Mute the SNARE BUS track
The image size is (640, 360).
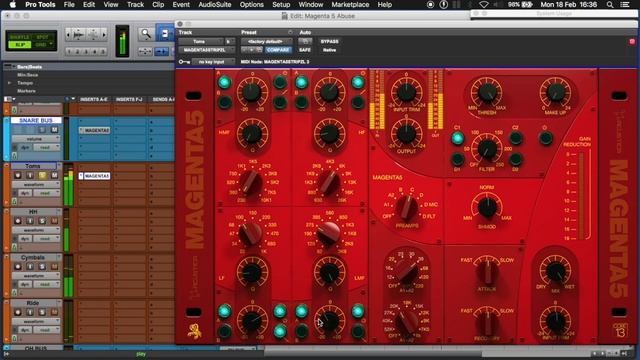click(54, 130)
